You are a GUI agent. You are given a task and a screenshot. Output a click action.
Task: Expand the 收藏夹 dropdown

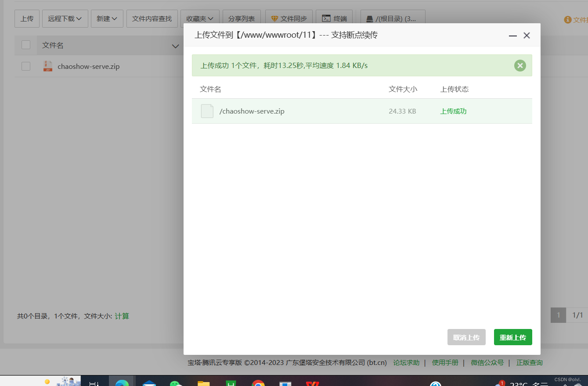(x=200, y=19)
